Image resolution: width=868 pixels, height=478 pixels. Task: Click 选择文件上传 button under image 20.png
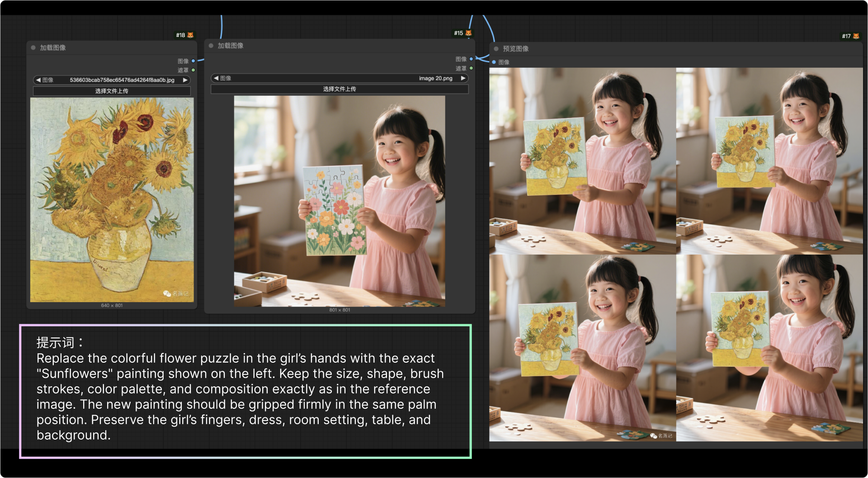[340, 89]
